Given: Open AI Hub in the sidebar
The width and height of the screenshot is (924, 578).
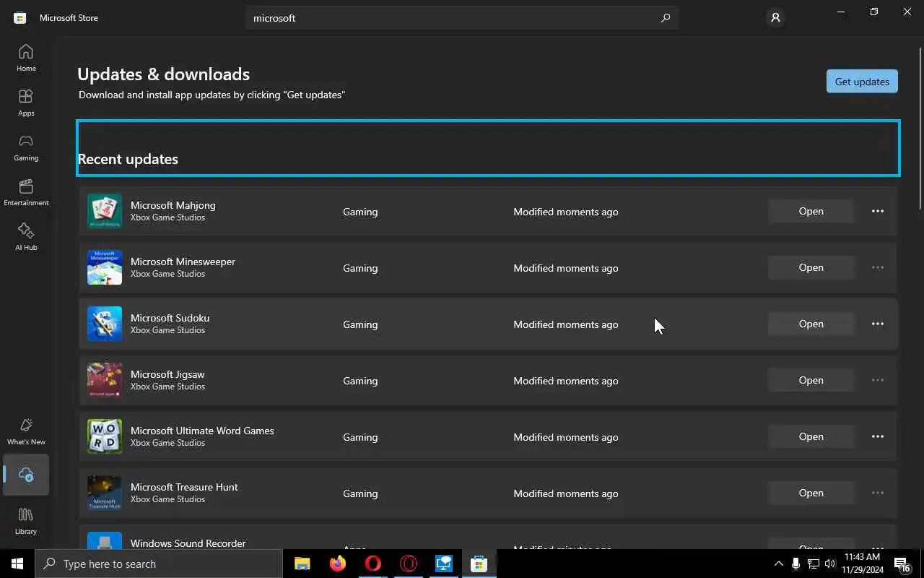Looking at the screenshot, I should pyautogui.click(x=26, y=237).
